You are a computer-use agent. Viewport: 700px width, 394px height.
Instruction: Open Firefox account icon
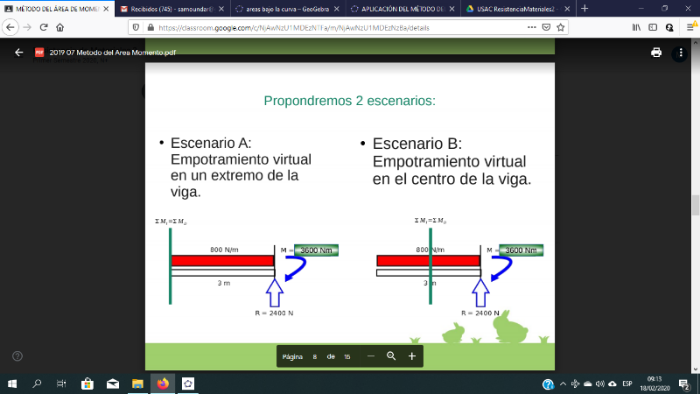(x=669, y=28)
